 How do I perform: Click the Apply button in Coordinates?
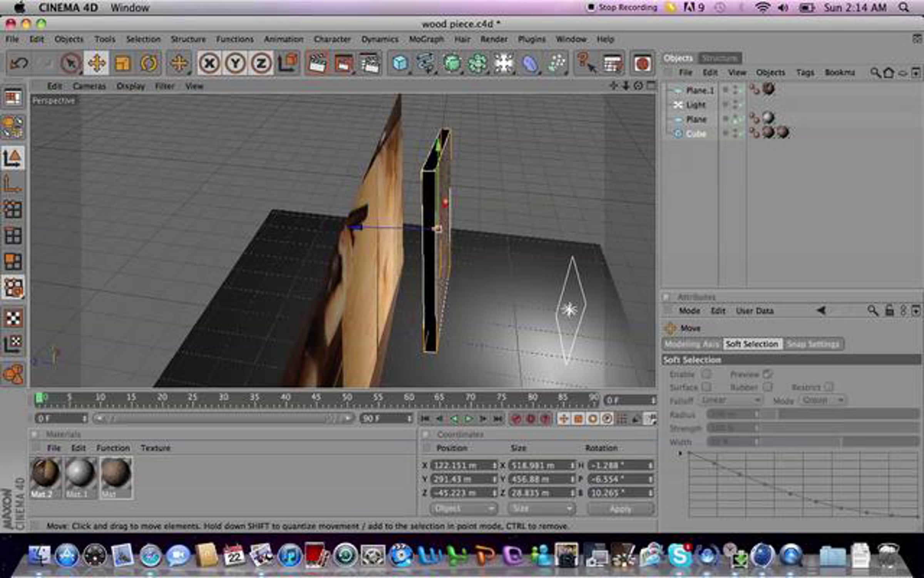[x=620, y=509]
